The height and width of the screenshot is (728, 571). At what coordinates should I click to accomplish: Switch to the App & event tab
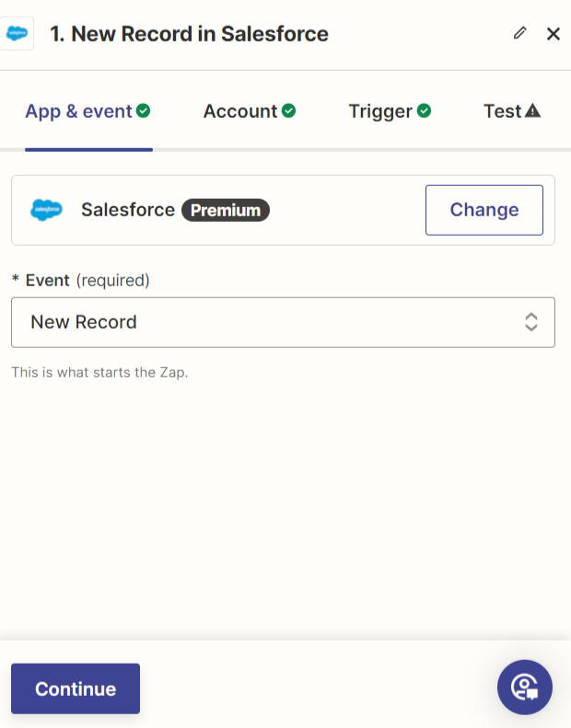coord(87,111)
